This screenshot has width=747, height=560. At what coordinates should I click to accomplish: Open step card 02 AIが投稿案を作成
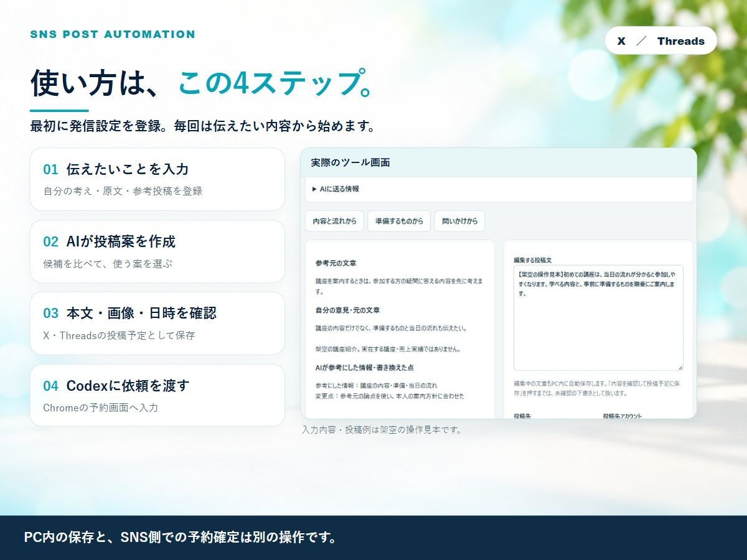point(157,251)
